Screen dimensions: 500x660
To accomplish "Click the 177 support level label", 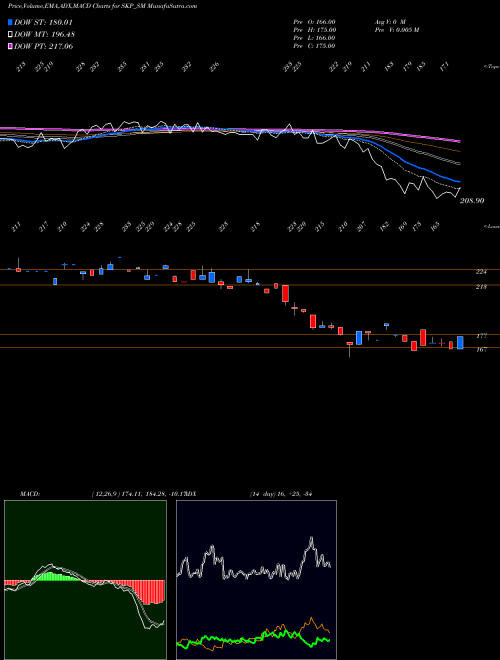I will (x=481, y=336).
